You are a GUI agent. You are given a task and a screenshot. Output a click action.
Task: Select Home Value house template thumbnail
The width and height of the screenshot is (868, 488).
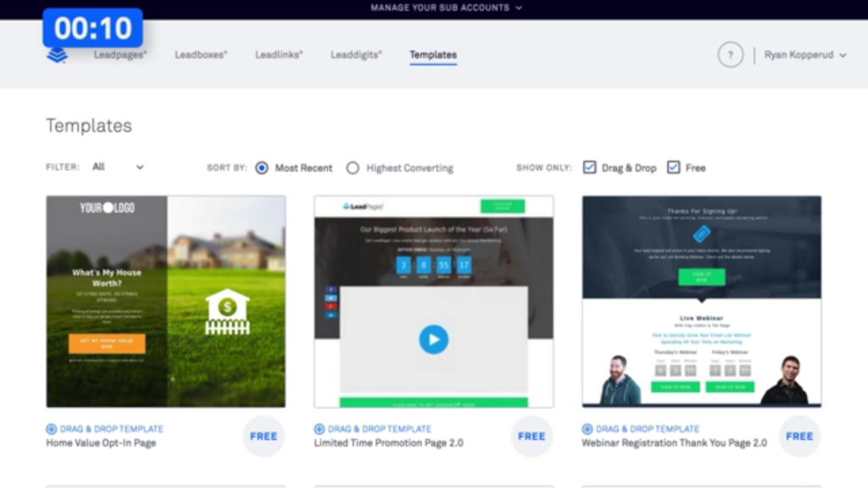pyautogui.click(x=165, y=302)
